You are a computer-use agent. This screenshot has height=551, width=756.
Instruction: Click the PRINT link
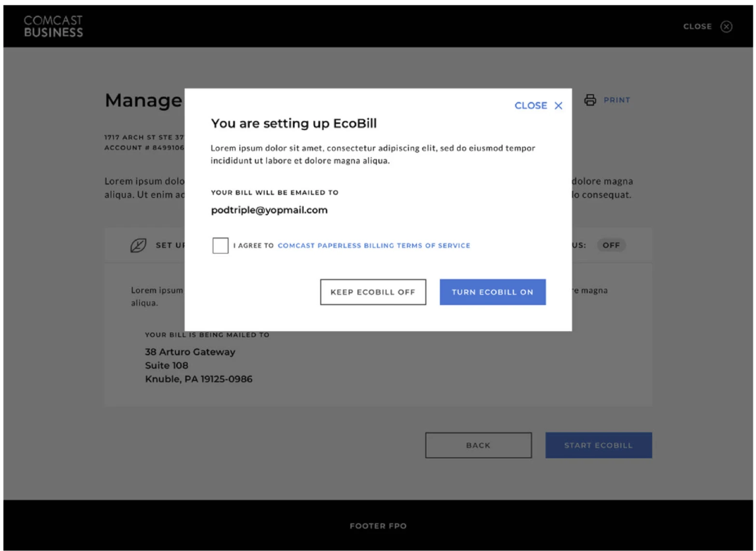616,100
